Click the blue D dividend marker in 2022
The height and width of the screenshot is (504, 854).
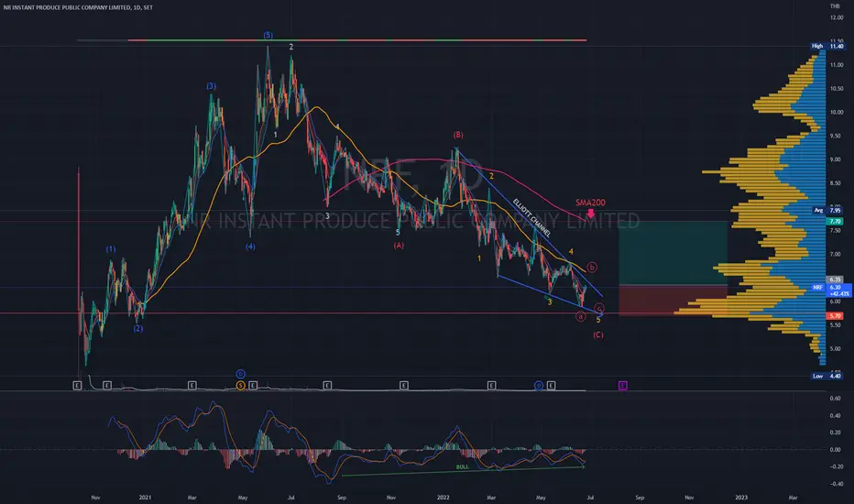click(x=539, y=385)
